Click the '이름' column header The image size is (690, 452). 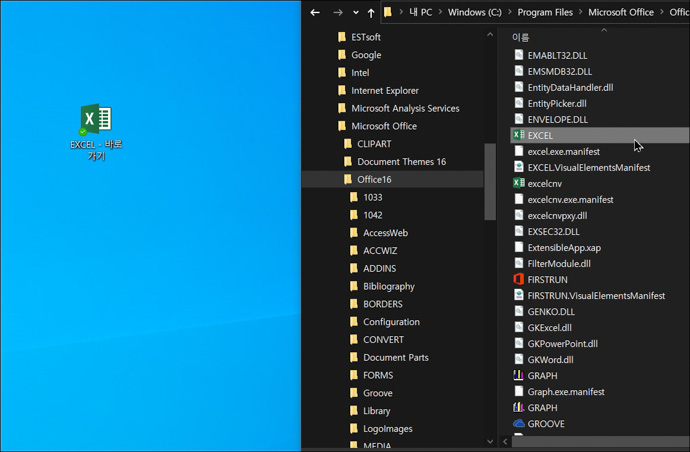[x=521, y=38]
